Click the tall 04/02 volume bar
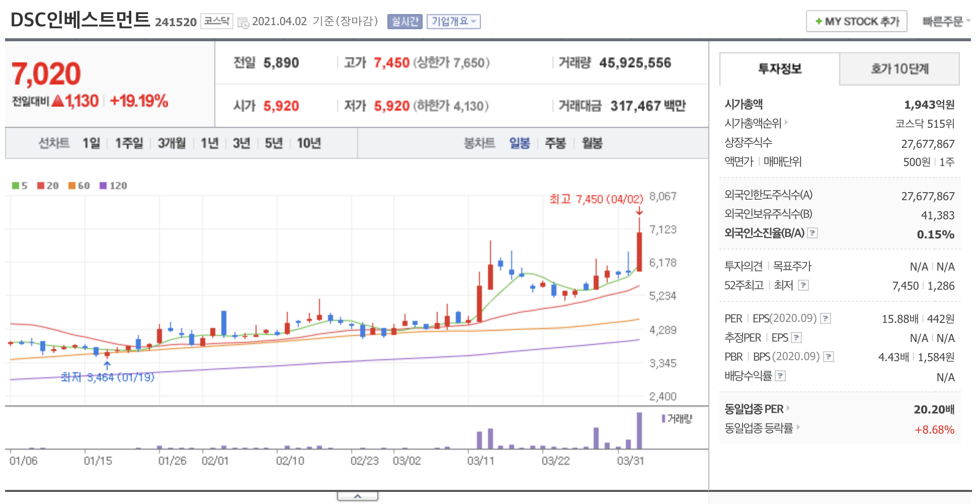The image size is (980, 504). [639, 431]
